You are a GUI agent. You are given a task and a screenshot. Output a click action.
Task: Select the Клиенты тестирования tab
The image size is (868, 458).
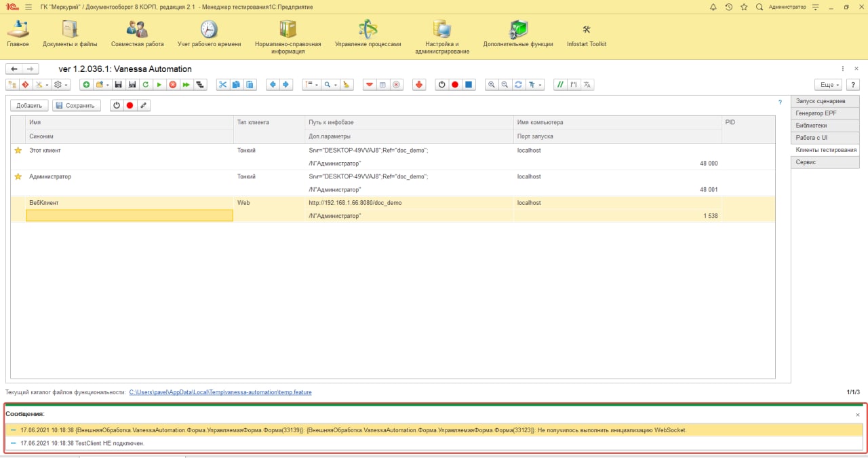point(825,150)
